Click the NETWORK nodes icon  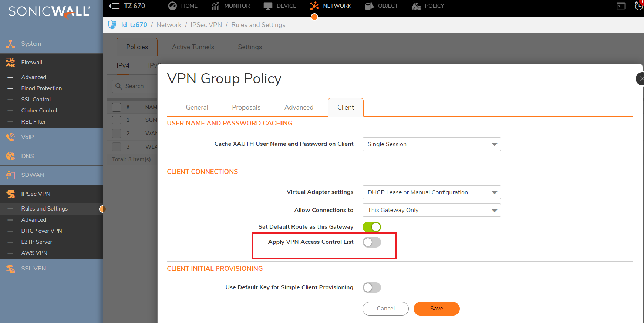pos(314,6)
